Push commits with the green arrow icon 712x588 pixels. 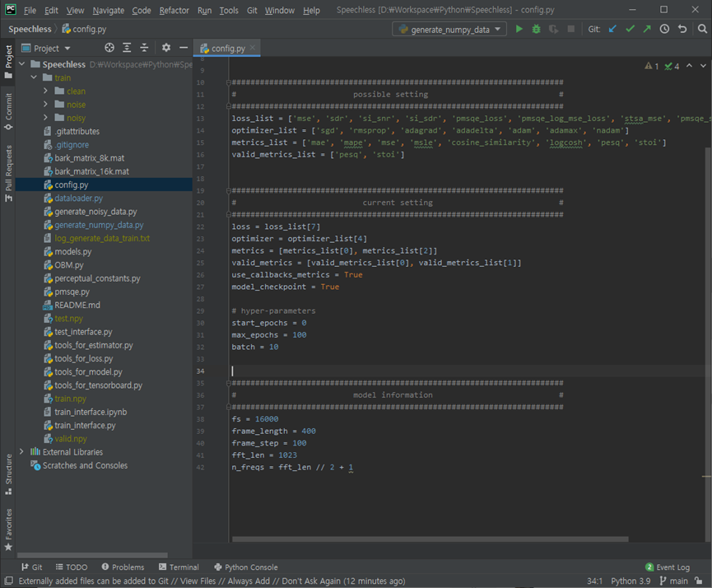pyautogui.click(x=647, y=29)
